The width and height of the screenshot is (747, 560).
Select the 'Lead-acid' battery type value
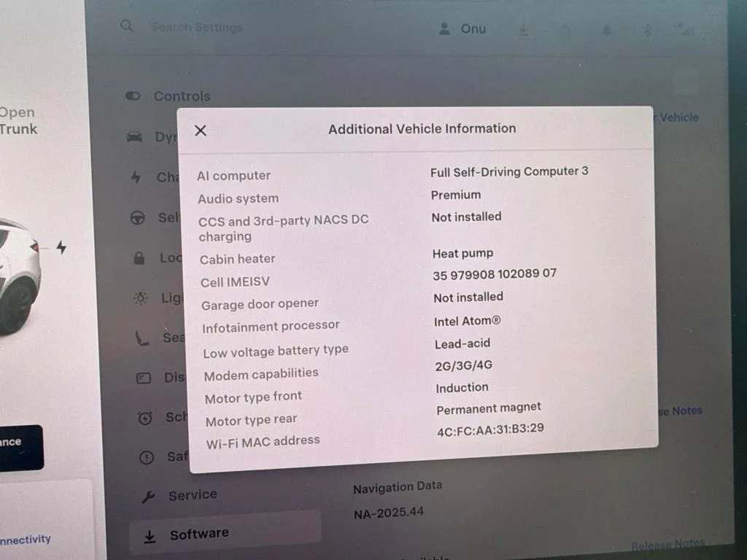coord(462,343)
